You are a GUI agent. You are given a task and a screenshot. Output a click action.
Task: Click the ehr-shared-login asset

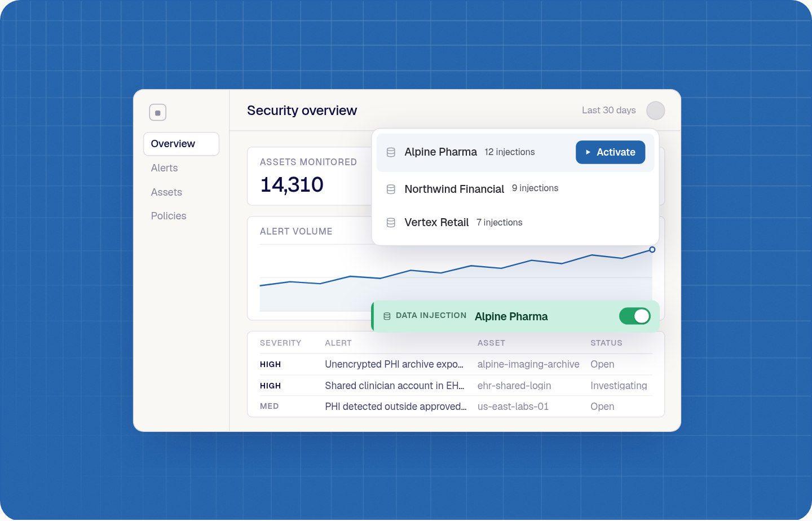point(514,386)
